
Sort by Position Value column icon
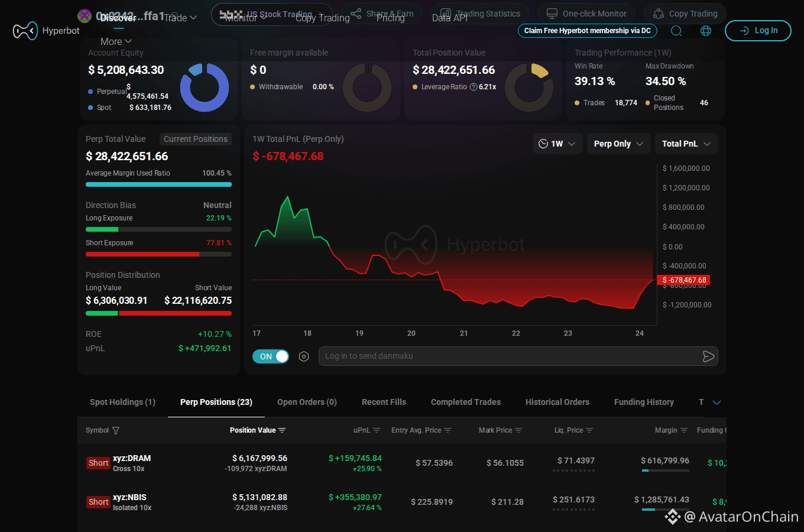(x=282, y=430)
